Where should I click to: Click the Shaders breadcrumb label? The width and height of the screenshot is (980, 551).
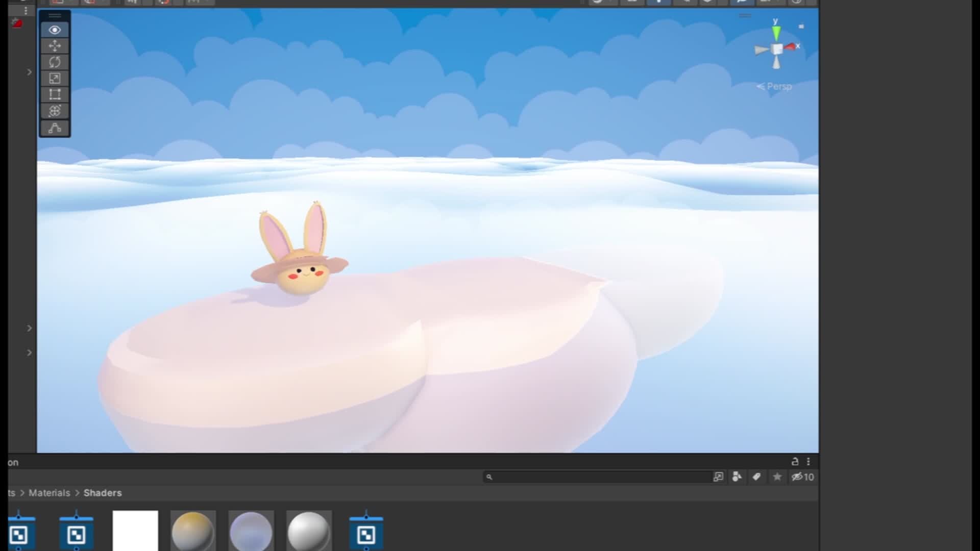pyautogui.click(x=103, y=493)
